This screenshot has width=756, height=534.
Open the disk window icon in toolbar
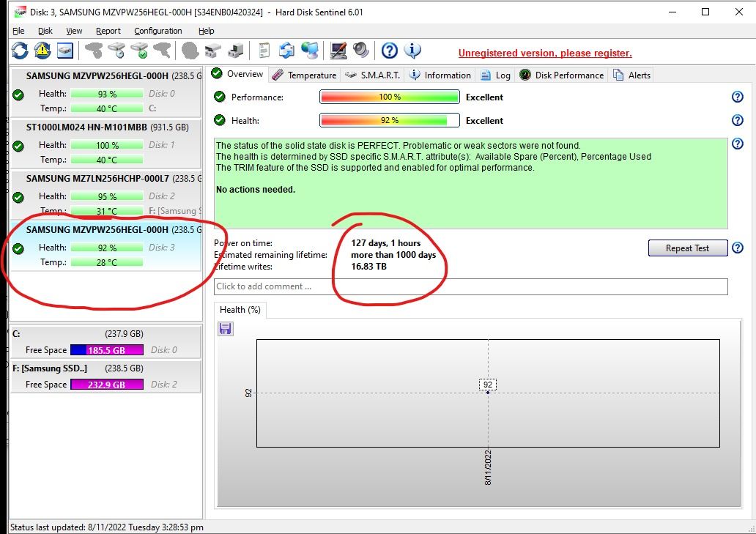pos(65,50)
